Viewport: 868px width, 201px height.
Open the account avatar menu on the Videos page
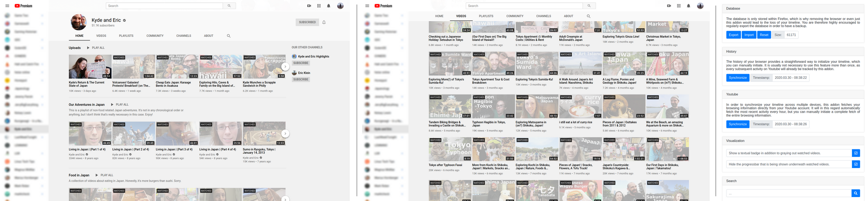point(700,6)
